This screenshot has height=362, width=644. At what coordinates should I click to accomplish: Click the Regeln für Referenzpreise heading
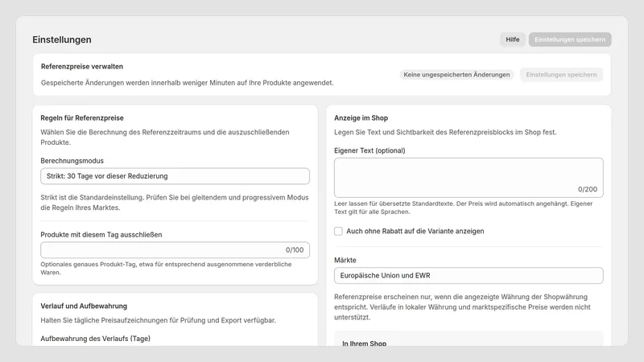(82, 117)
